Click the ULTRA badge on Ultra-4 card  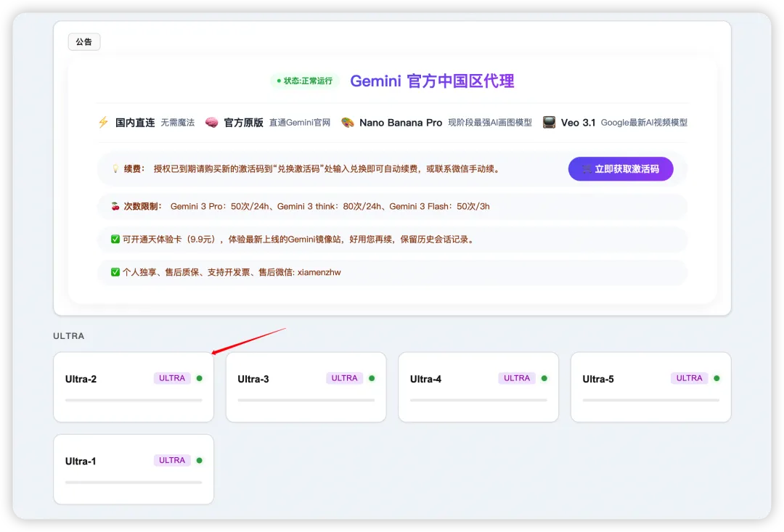point(517,379)
